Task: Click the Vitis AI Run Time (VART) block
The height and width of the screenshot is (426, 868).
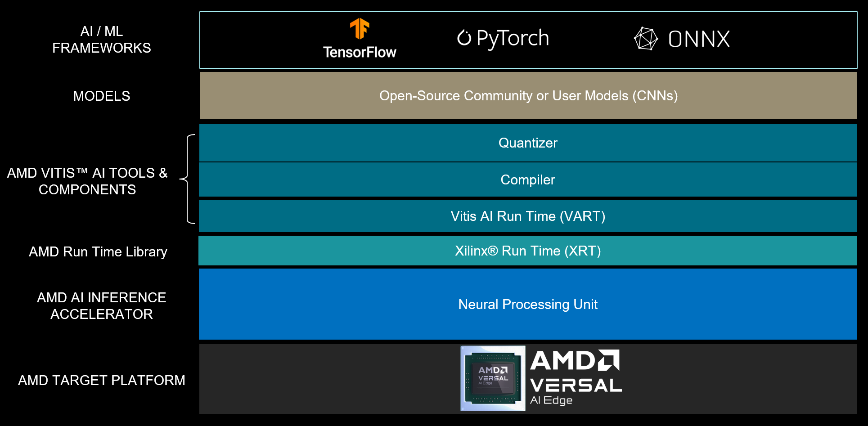Action: click(528, 216)
